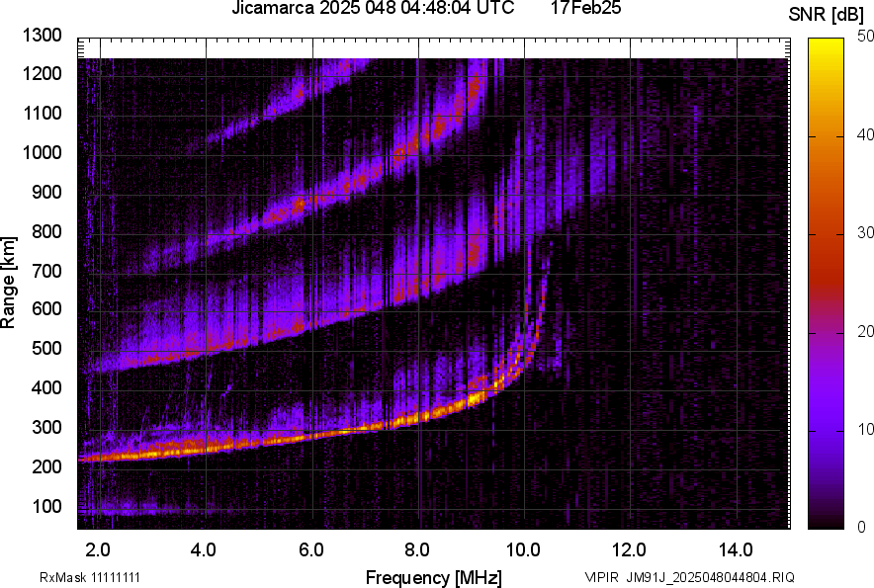The image size is (874, 588).
Task: Click the range tick label '500'
Action: coord(46,348)
